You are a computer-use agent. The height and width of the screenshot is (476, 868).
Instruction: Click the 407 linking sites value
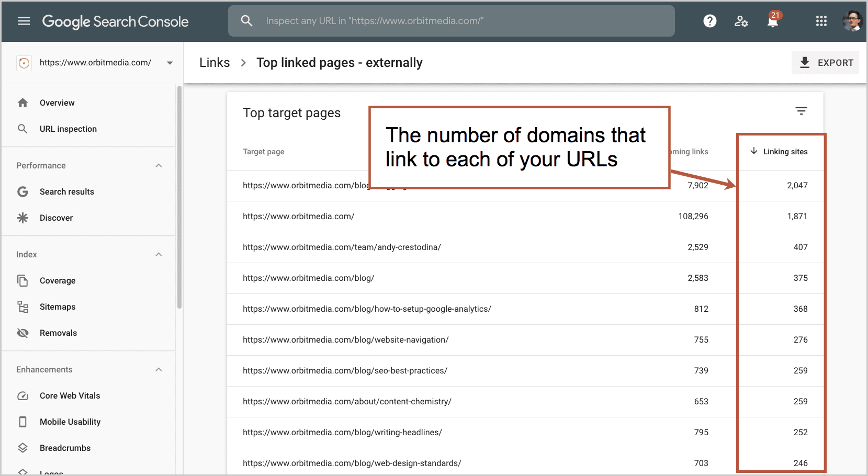click(x=801, y=247)
